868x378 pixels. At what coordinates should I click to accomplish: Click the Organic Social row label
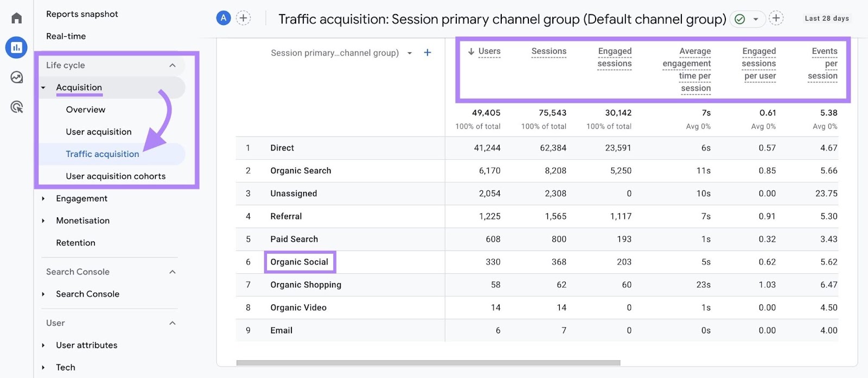(x=299, y=262)
